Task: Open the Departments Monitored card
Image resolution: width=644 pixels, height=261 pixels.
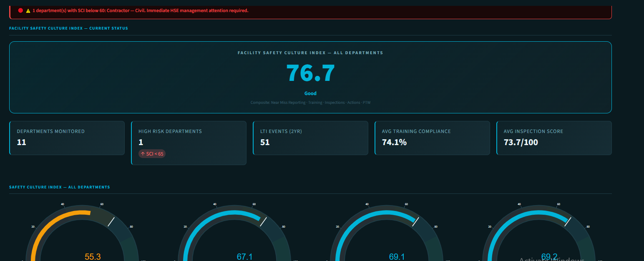Action: click(x=67, y=138)
